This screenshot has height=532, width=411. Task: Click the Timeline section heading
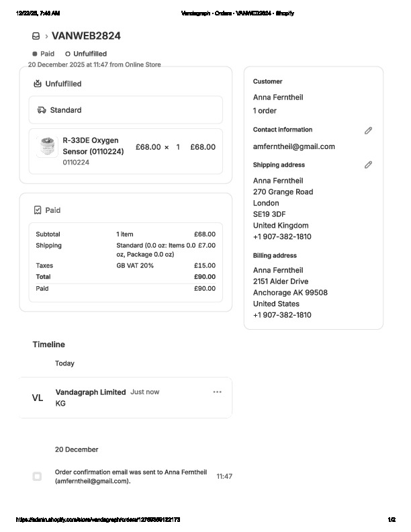pos(49,345)
